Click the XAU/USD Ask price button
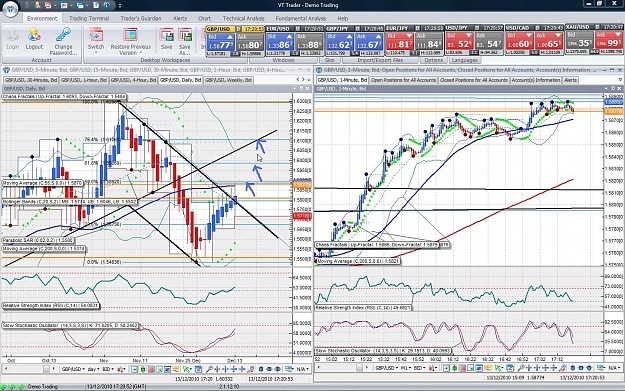Image resolution: width=625 pixels, height=391 pixels. (x=609, y=40)
